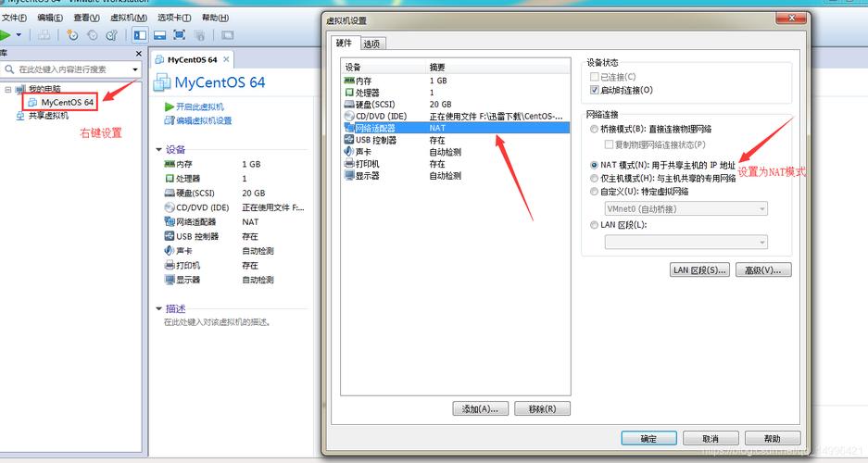The height and width of the screenshot is (463, 868).
Task: Click the library search input field
Action: click(x=72, y=69)
